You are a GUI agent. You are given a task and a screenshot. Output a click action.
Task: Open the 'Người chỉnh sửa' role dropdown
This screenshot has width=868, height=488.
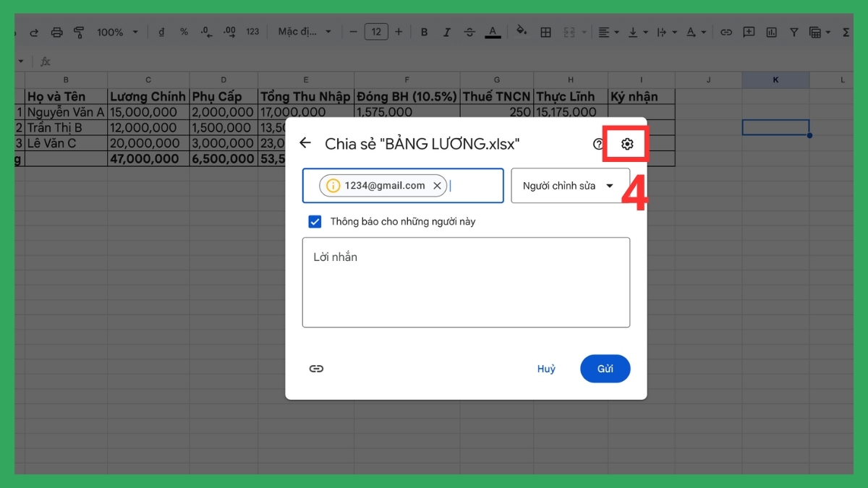coord(571,186)
